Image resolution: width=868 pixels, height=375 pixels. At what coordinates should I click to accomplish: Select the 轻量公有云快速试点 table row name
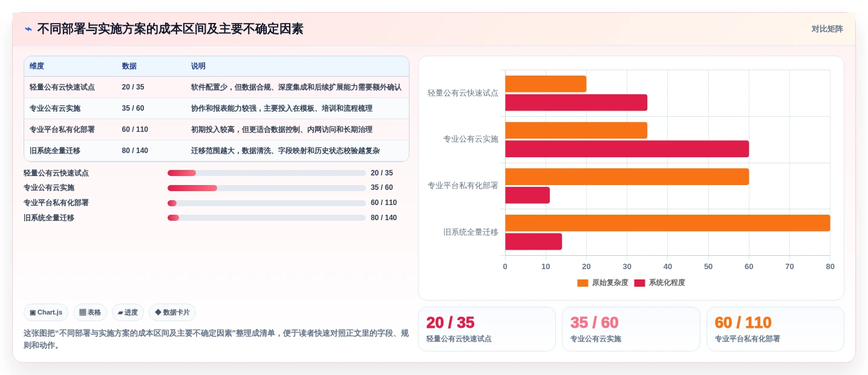62,87
